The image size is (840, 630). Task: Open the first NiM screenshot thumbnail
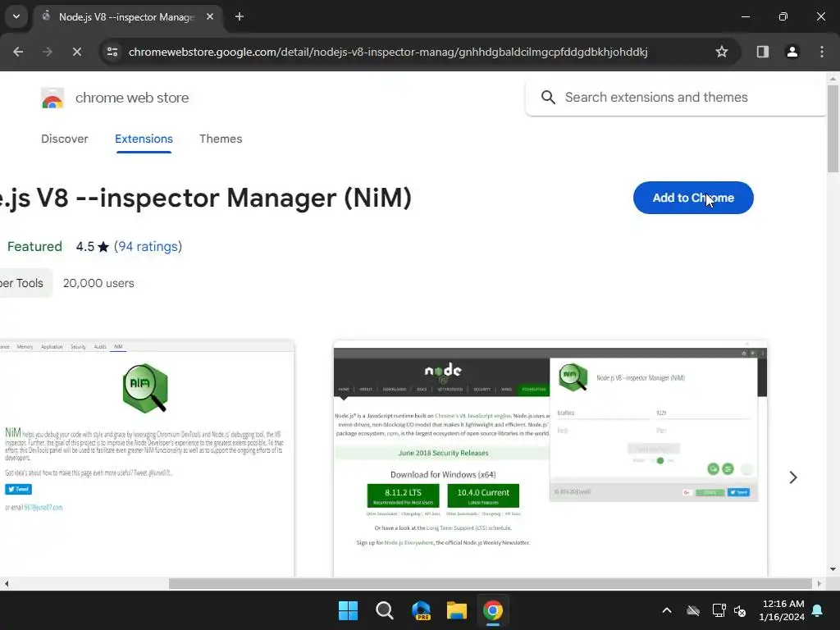pos(147,459)
